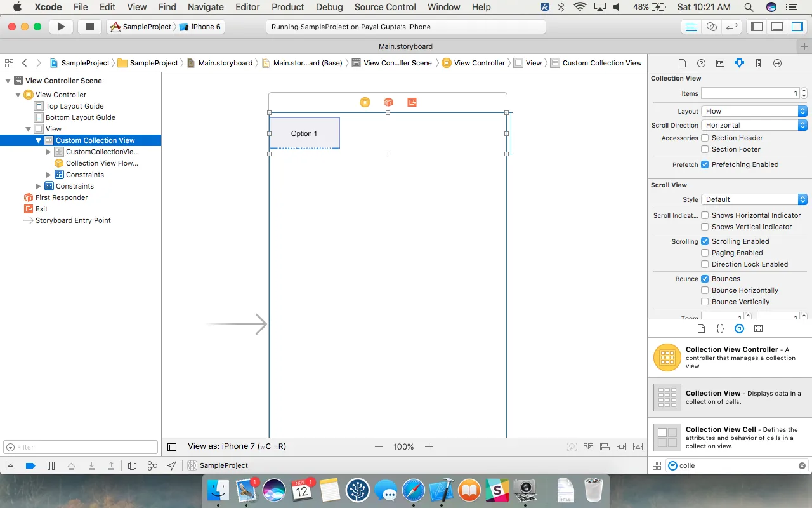
Task: Zoom in the storyboard canvas
Action: point(429,446)
